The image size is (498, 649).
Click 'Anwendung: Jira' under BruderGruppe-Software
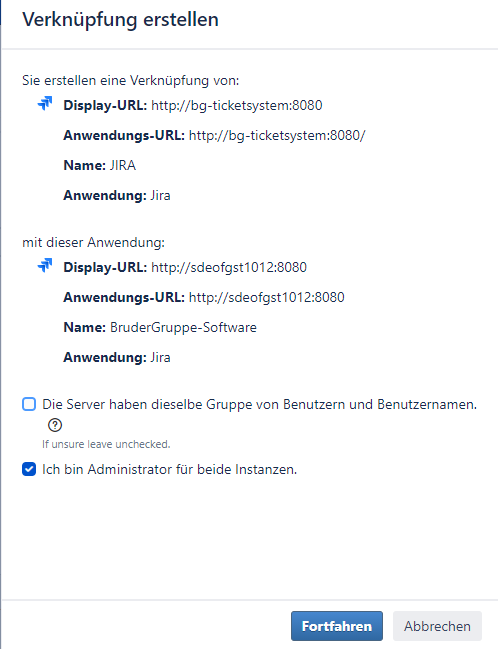(x=117, y=357)
